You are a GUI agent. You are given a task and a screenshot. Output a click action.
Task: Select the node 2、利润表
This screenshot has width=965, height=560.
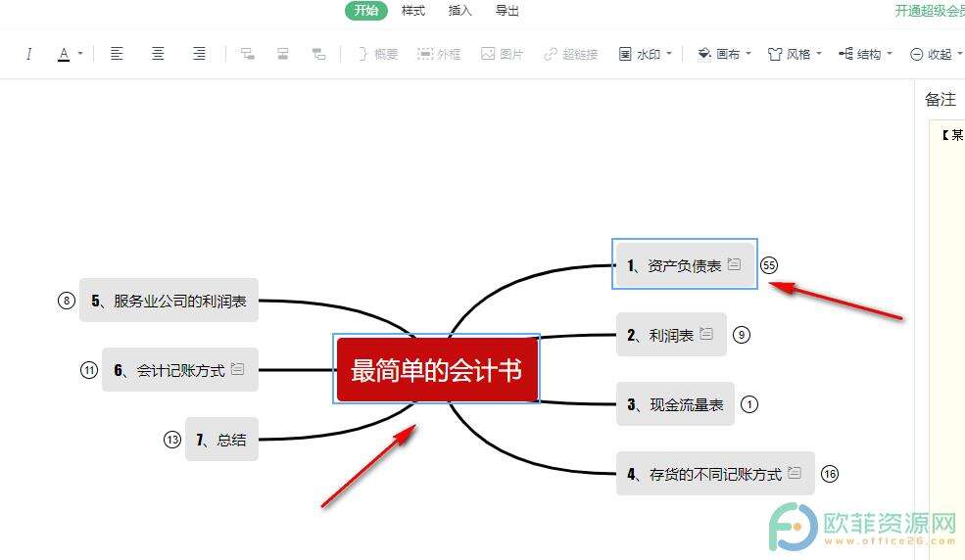(671, 335)
